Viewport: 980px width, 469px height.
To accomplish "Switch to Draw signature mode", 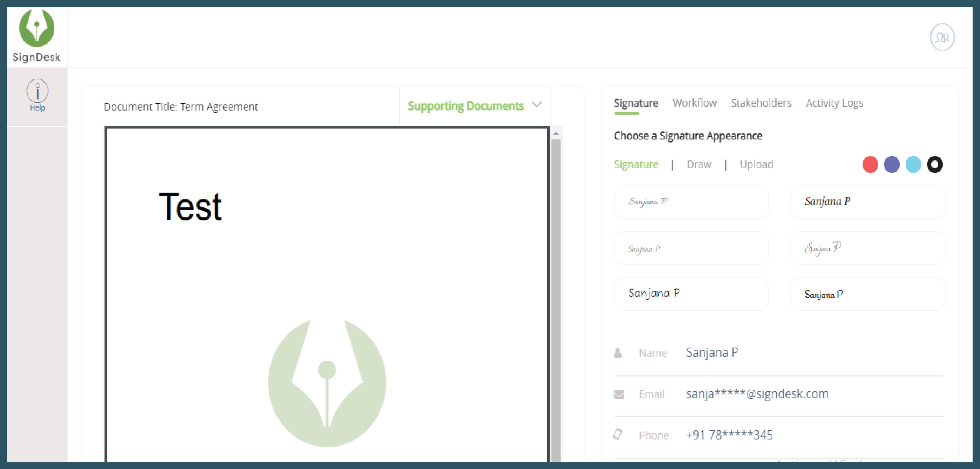I will pyautogui.click(x=699, y=164).
